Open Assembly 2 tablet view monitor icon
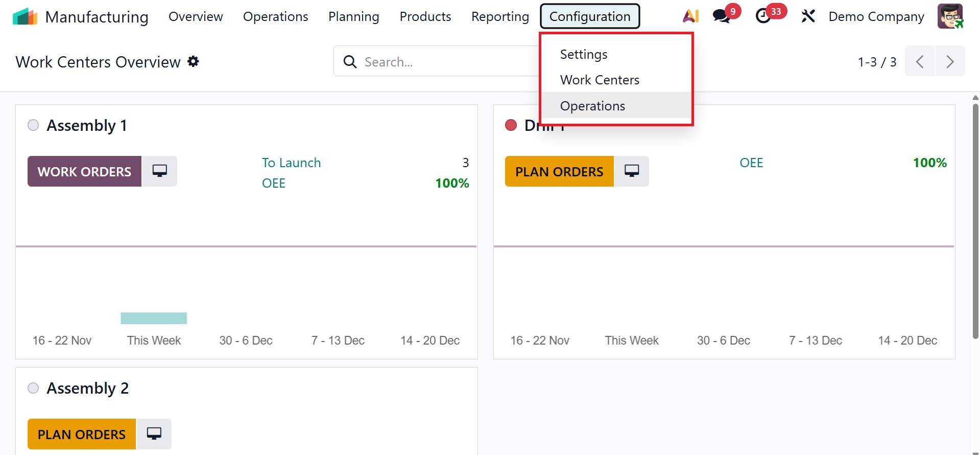 (x=154, y=434)
